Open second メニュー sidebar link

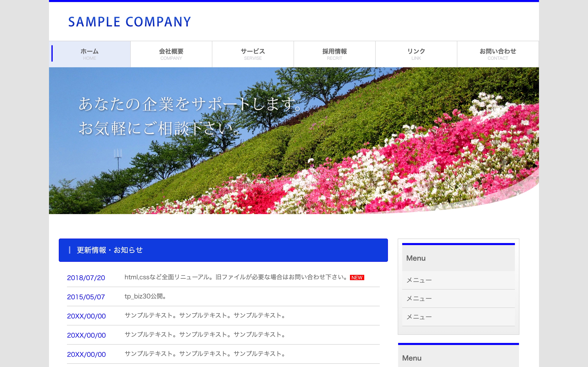tap(419, 298)
